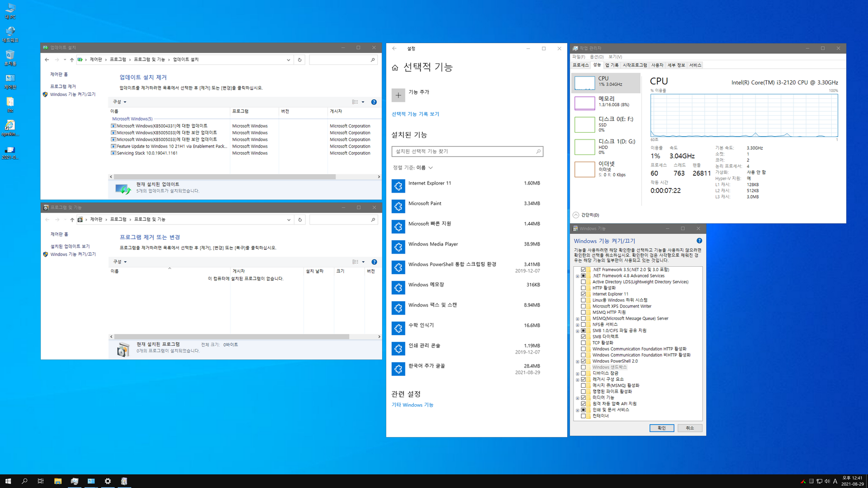Open the 제어판 desktop icon
The image size is (868, 488).
tap(10, 81)
